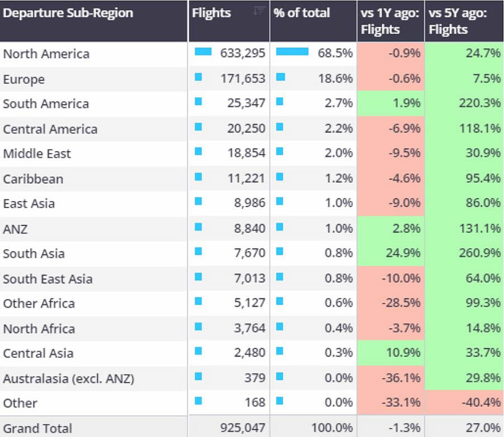Viewport: 504px width, 437px height.
Task: Select the Australasia (excl. ANZ) row label
Action: (x=69, y=378)
